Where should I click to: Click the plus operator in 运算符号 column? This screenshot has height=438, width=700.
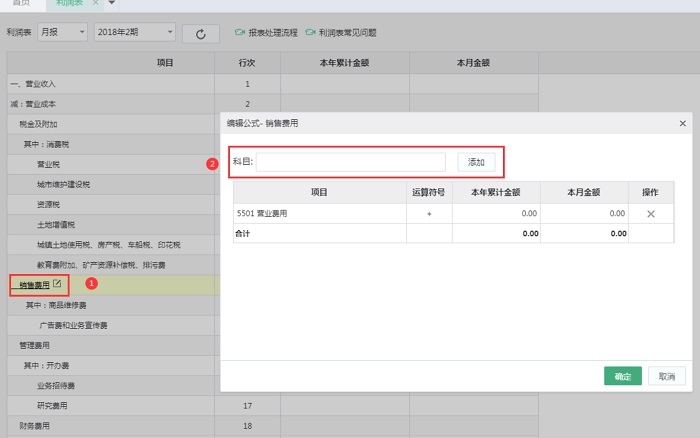pyautogui.click(x=429, y=214)
